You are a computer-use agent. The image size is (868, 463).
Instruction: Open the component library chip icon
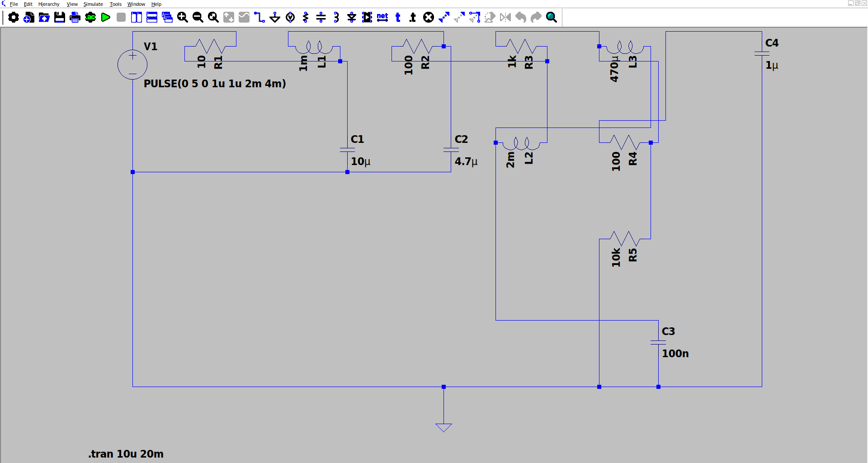367,18
